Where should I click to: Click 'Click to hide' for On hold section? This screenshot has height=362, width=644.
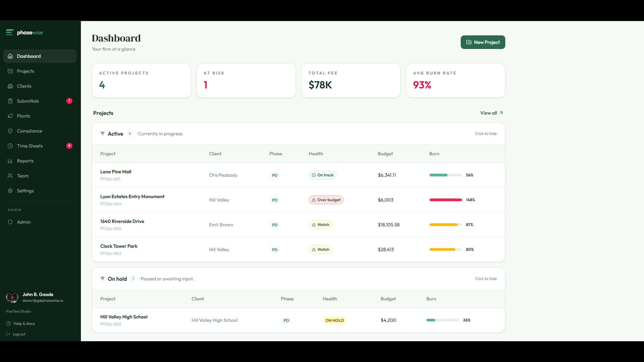tap(486, 279)
